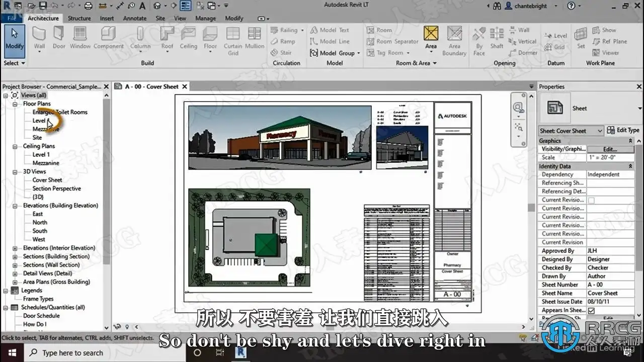
Task: Expand Elevations (Interior Elevation) node
Action: tap(16, 248)
